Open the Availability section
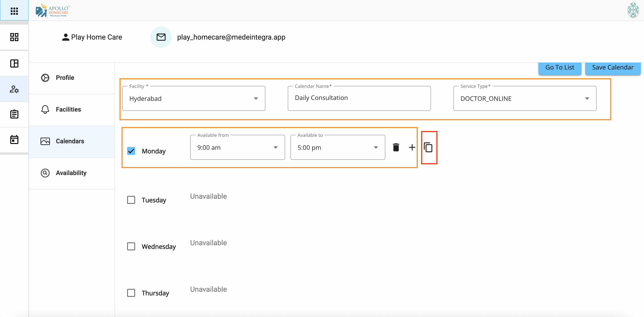 [71, 173]
